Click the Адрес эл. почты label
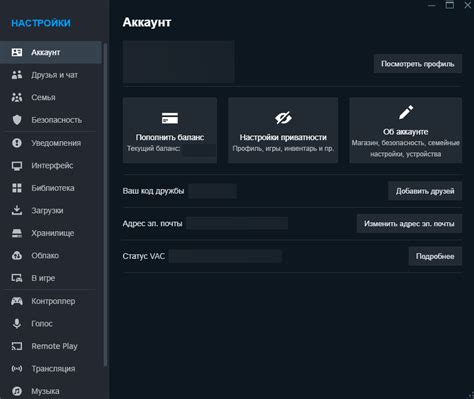 click(x=152, y=223)
